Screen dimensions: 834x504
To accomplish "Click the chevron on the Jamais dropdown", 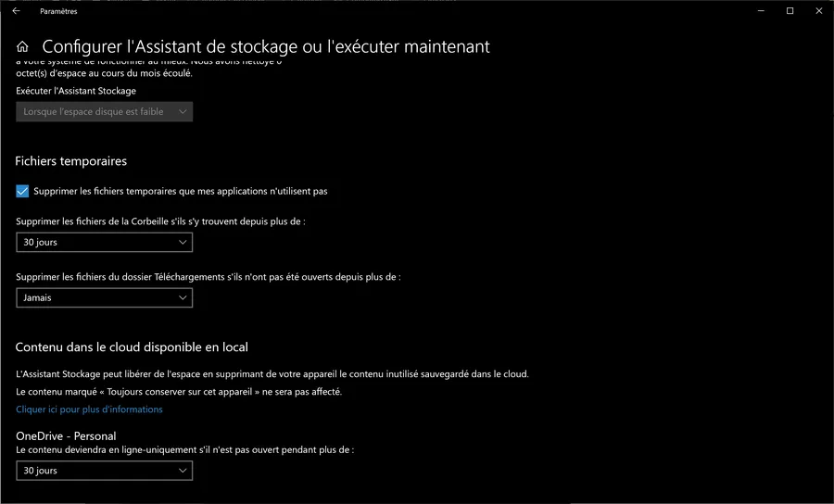I will 183,297.
